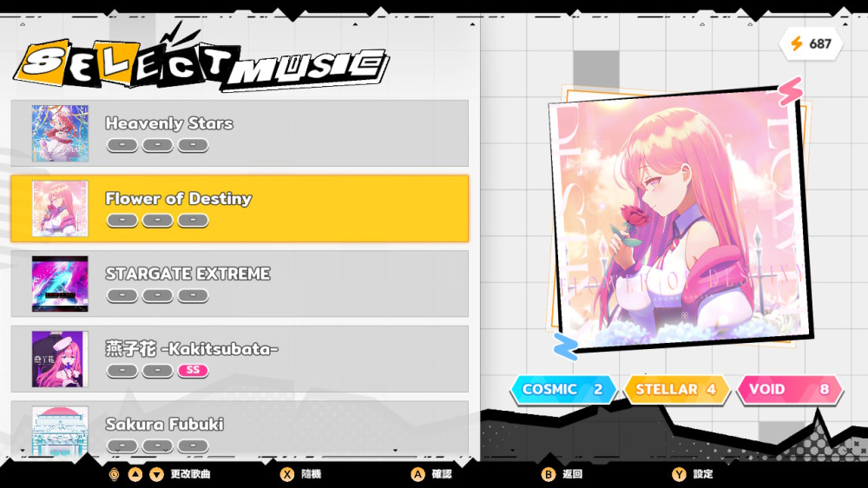Image resolution: width=868 pixels, height=488 pixels.
Task: Choose Heavenly Stars from the song list
Action: tap(240, 134)
